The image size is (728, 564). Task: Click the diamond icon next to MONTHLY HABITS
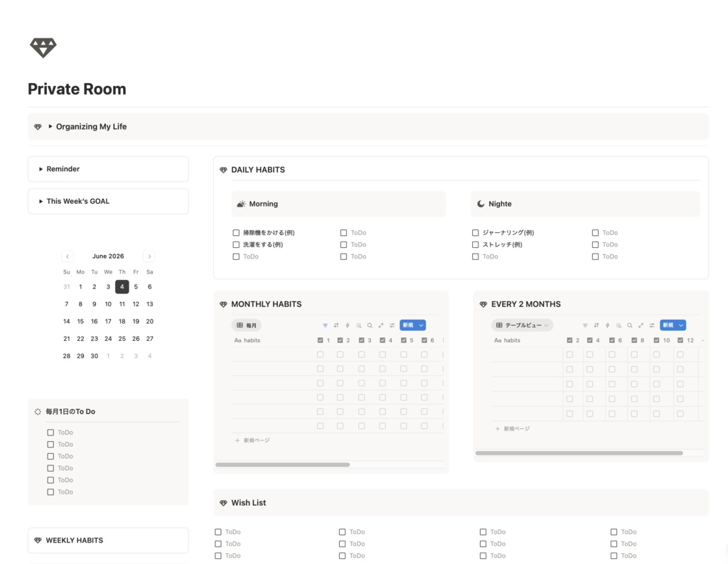coord(223,304)
